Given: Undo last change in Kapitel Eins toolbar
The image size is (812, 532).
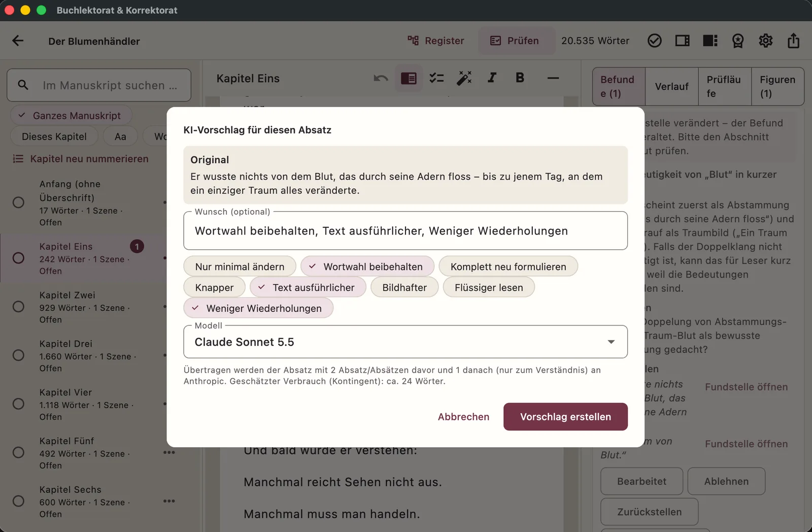Looking at the screenshot, I should [381, 78].
